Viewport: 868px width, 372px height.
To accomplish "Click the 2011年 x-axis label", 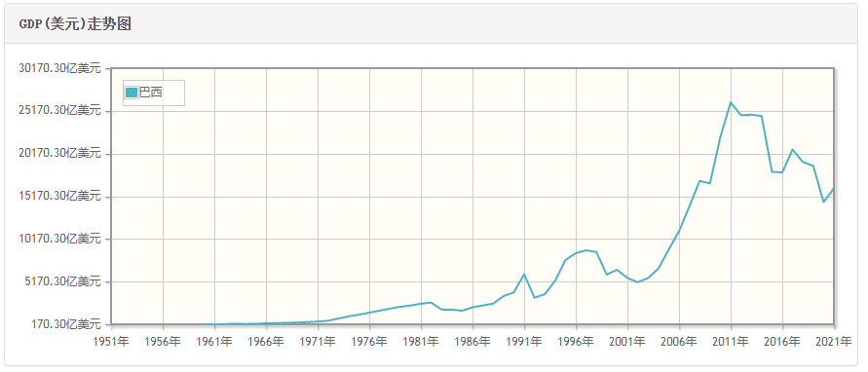I will (x=731, y=342).
